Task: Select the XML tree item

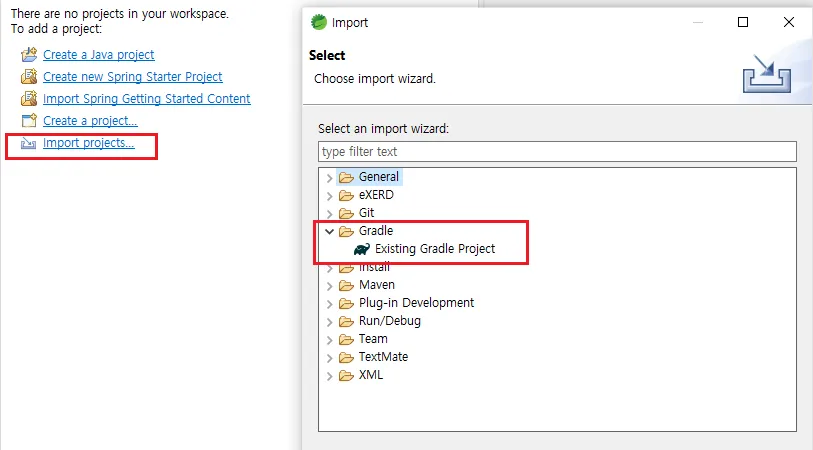Action: point(371,374)
